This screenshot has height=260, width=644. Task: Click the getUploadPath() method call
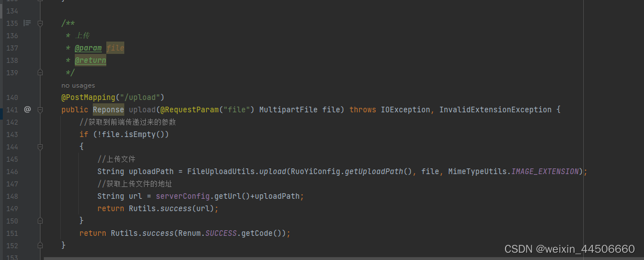(x=379, y=171)
